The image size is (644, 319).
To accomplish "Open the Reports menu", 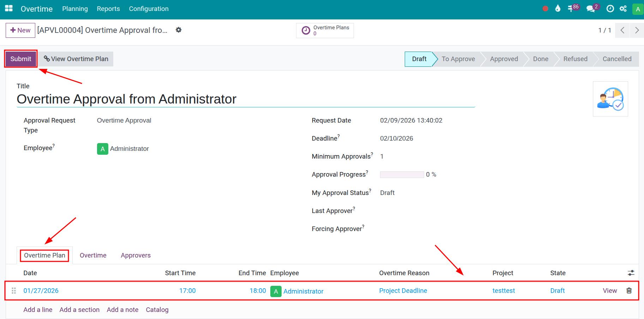I will [x=108, y=9].
